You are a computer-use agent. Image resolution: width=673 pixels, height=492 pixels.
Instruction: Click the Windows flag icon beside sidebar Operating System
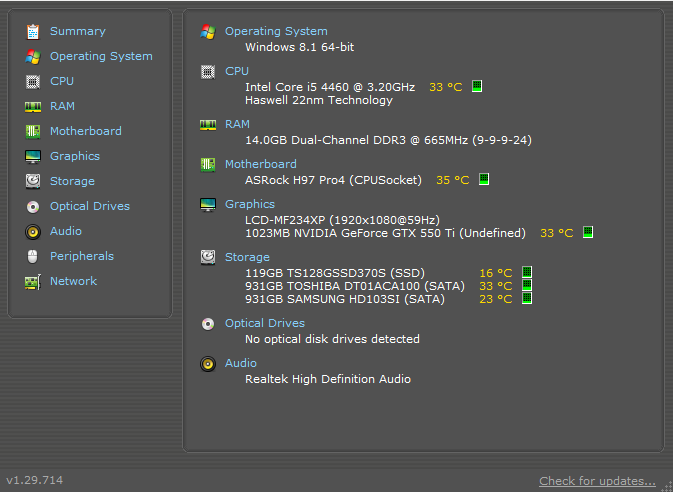point(33,57)
